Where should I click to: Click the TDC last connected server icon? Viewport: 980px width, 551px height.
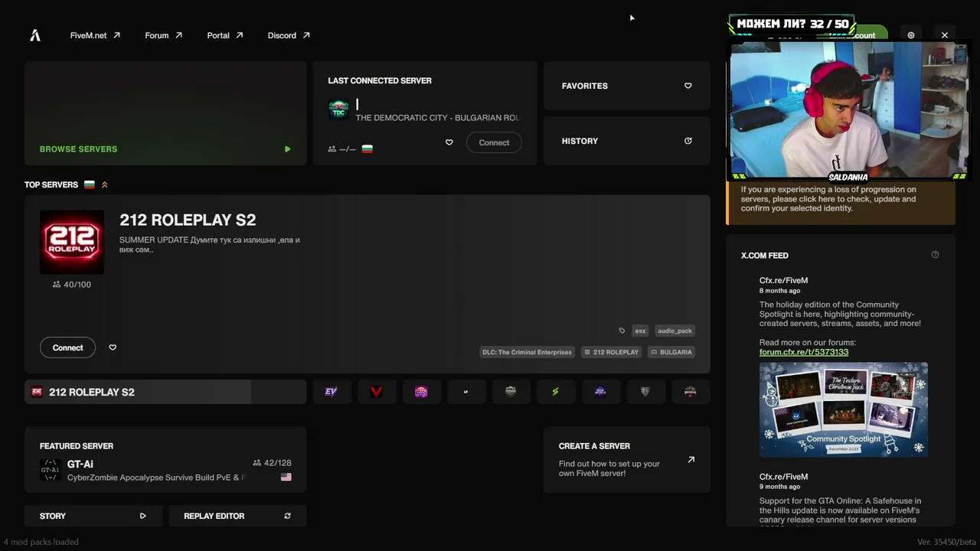point(338,109)
